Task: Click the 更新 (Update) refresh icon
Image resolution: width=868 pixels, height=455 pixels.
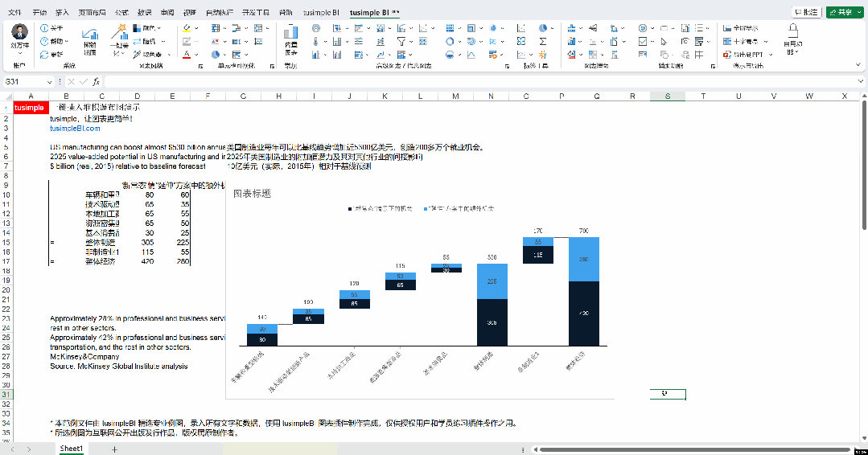Action: [44, 54]
